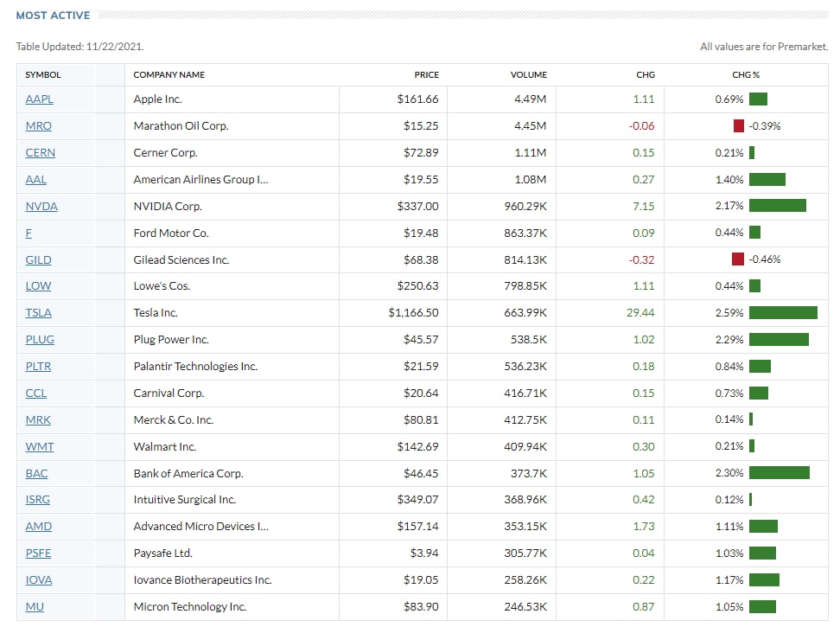Open the CCL symbol link

[x=36, y=393]
